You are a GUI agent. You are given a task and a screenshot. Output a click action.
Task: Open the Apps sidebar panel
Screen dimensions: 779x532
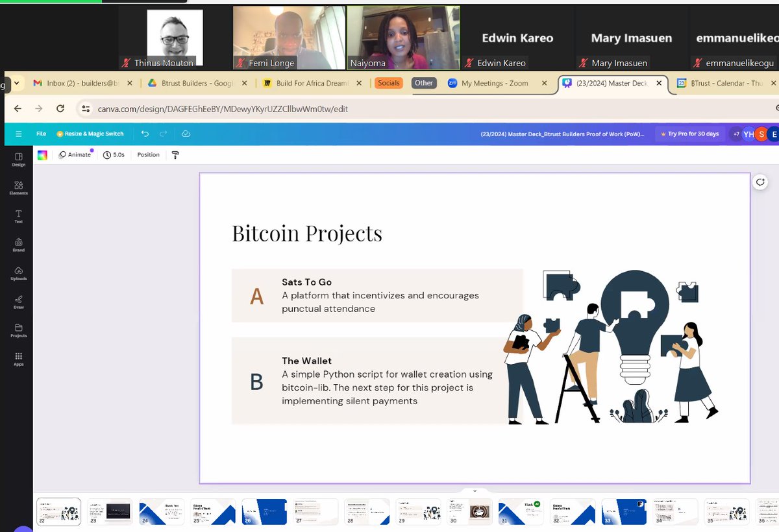tap(18, 359)
